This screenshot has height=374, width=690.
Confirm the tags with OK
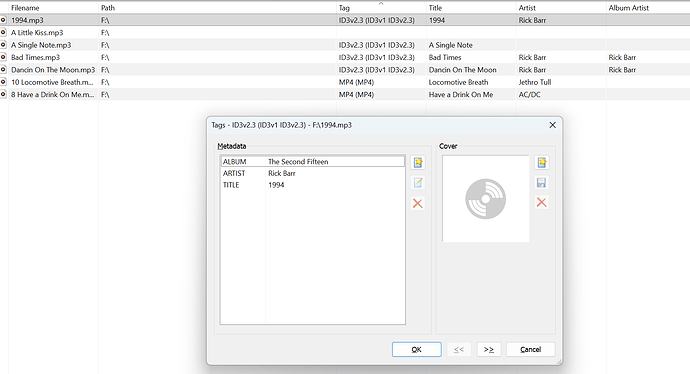click(x=416, y=349)
